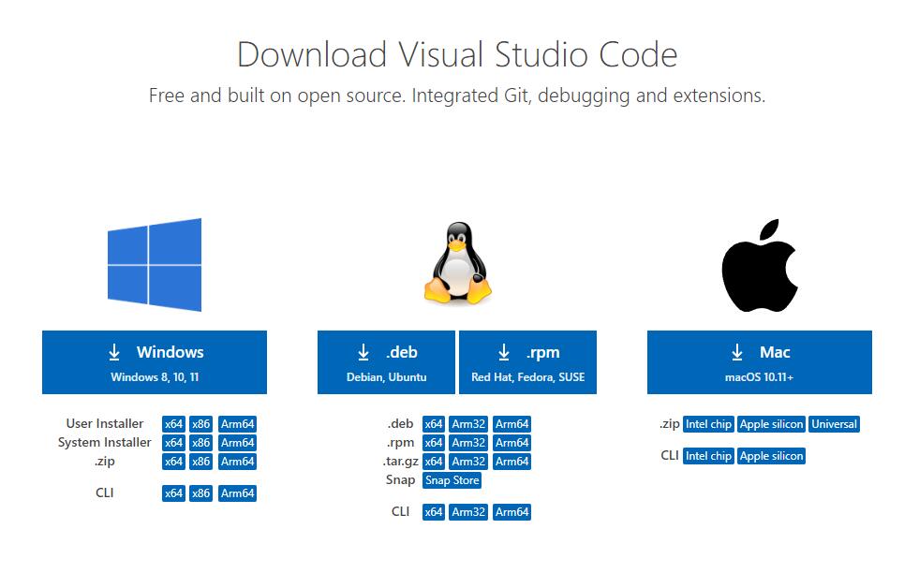This screenshot has width=919, height=588.
Task: Download the .deb package for Debian, Ubuntu
Action: coord(386,362)
